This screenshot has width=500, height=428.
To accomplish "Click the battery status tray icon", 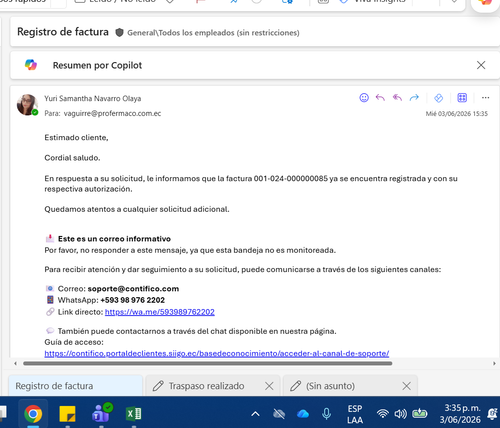I will (x=419, y=414).
